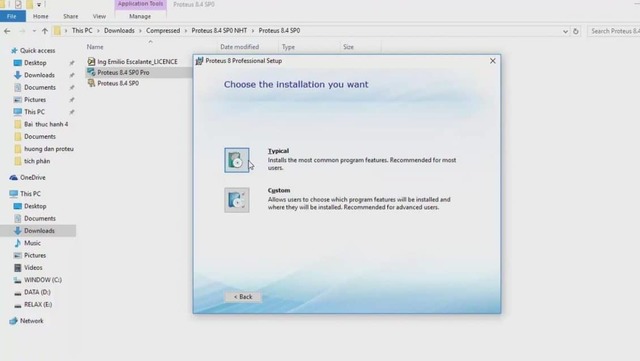Sort files by Date modified column

click(x=240, y=47)
